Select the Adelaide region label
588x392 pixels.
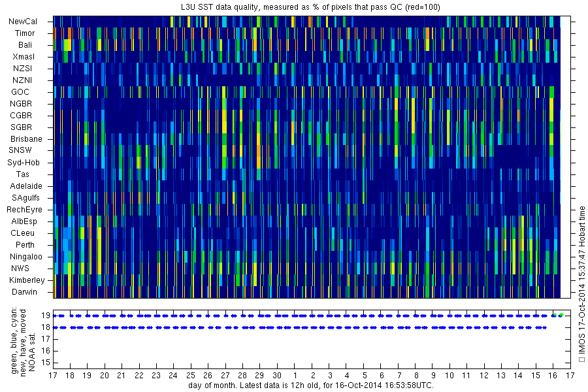[x=26, y=186]
